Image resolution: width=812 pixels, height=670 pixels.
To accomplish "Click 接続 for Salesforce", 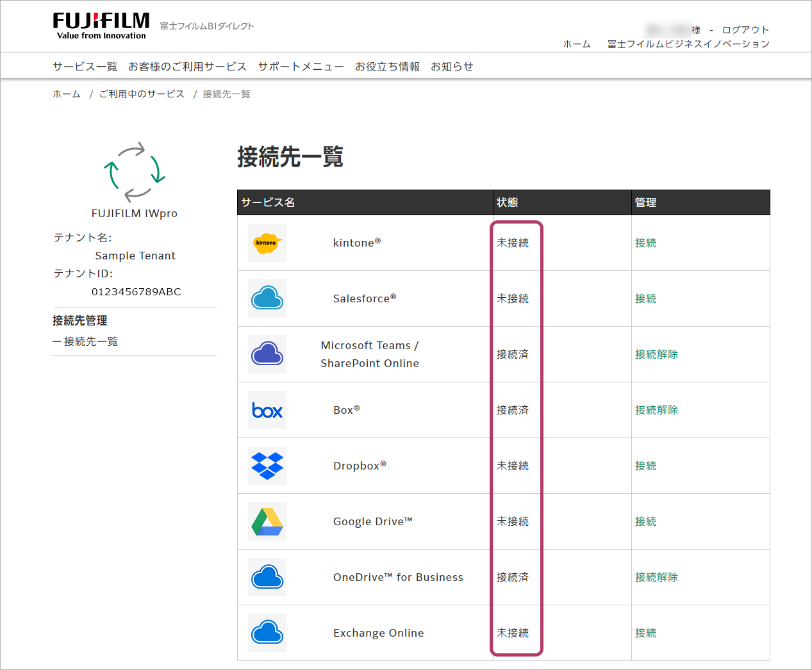I will point(645,298).
